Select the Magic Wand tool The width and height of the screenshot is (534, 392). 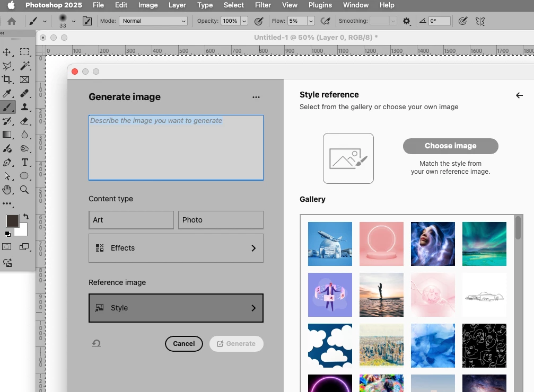[24, 66]
